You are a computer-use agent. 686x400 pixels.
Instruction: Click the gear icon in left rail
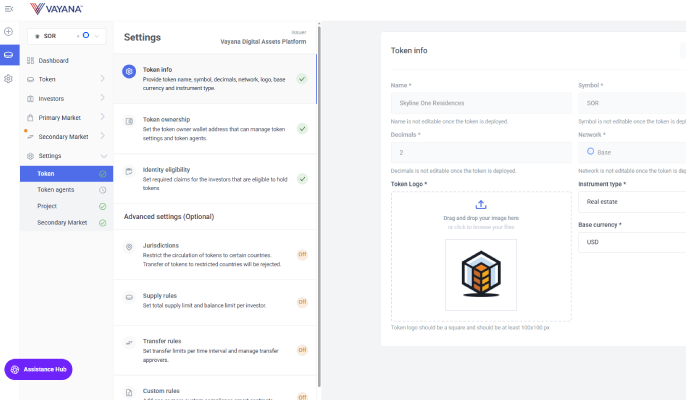(x=9, y=78)
